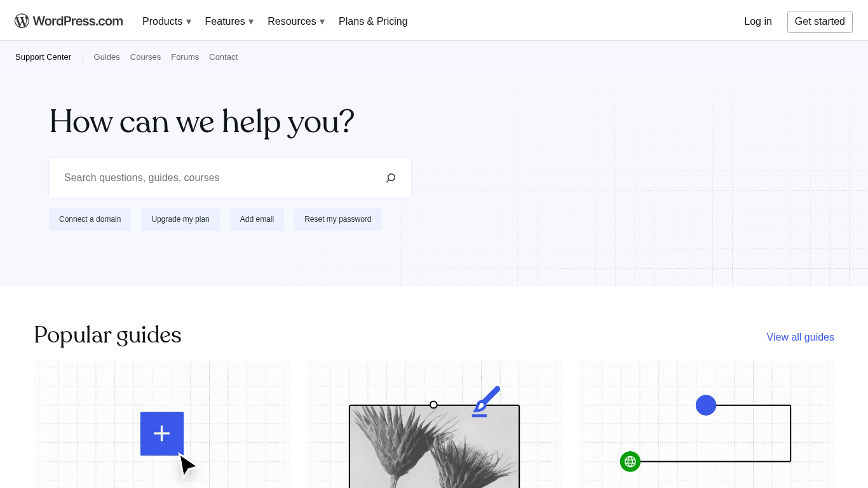This screenshot has width=868, height=488.
Task: Open Plans & Pricing page
Action: pyautogui.click(x=373, y=22)
